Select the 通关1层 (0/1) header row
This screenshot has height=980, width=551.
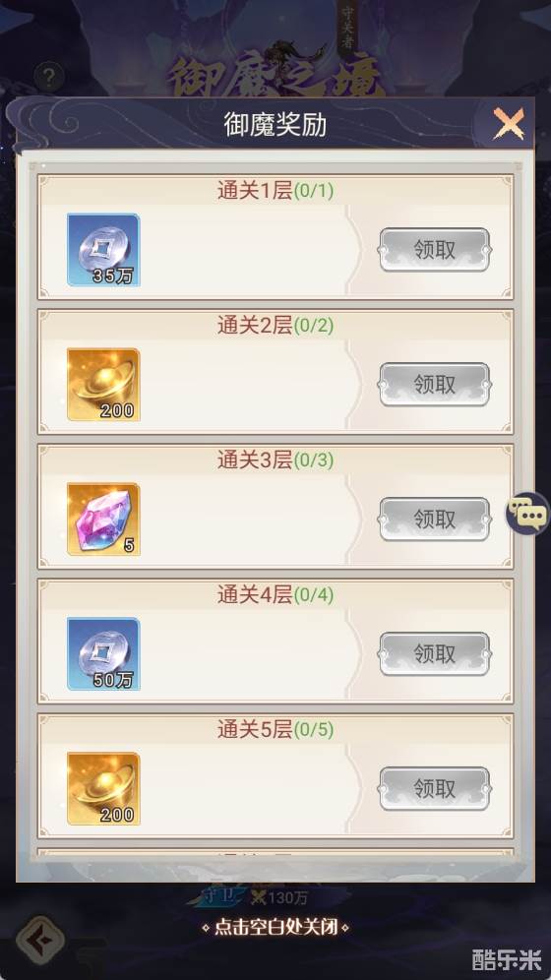pyautogui.click(x=275, y=191)
